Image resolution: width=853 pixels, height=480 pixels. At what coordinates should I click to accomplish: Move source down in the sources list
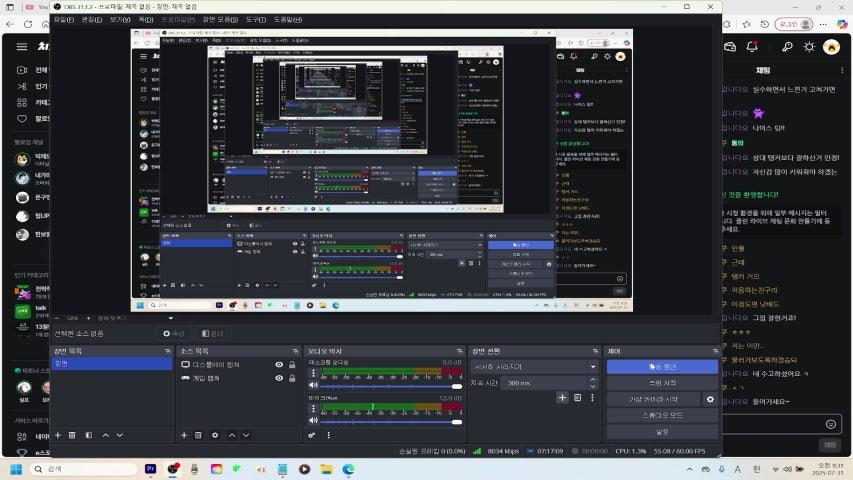246,435
